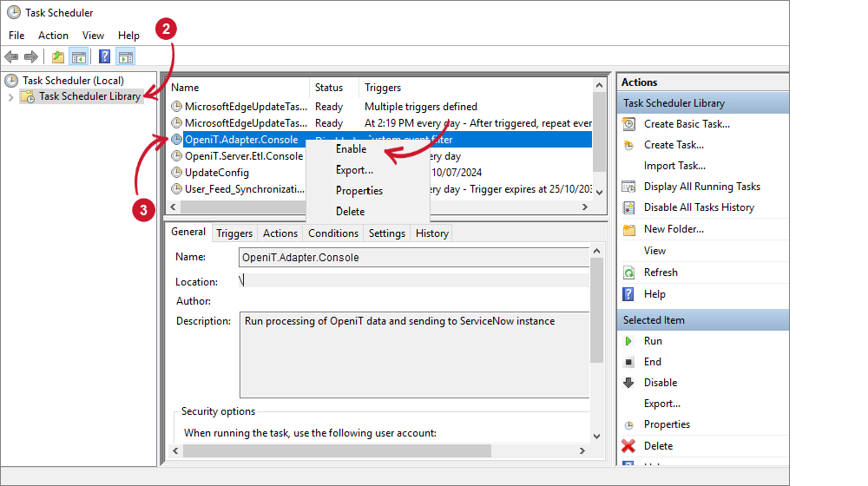This screenshot has height=486, width=868.
Task: Click the Back arrow toolbar icon
Action: coord(11,56)
